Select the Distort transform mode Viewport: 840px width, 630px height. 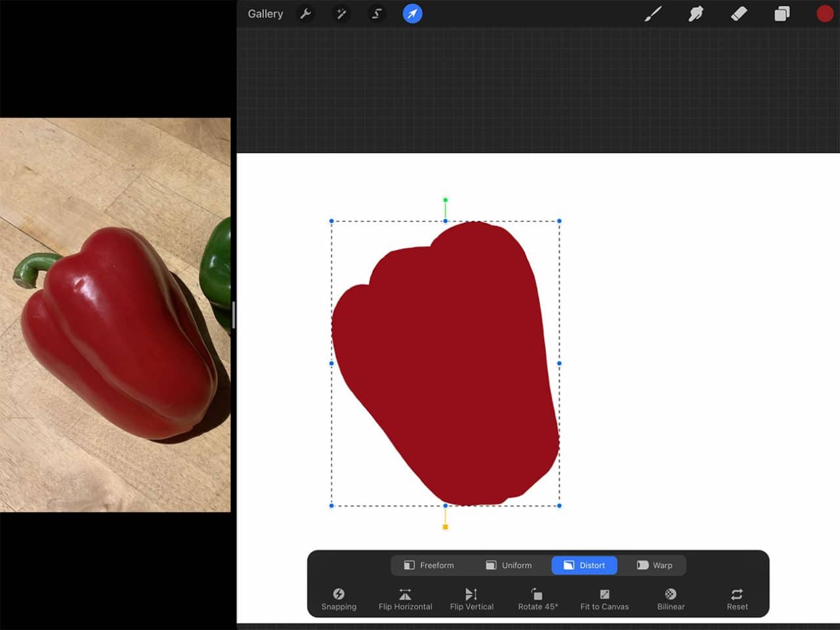pos(584,565)
